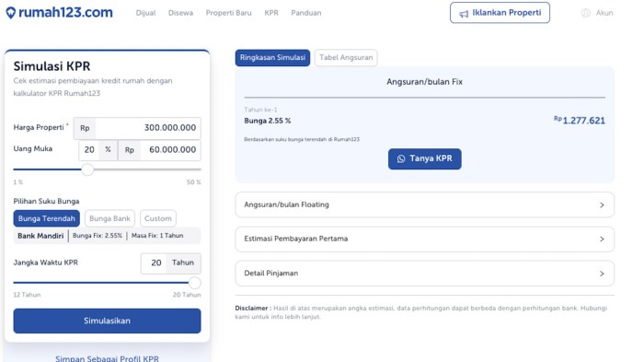Click the Iklankan Properti button
This screenshot has height=362, width=644.
(500, 13)
